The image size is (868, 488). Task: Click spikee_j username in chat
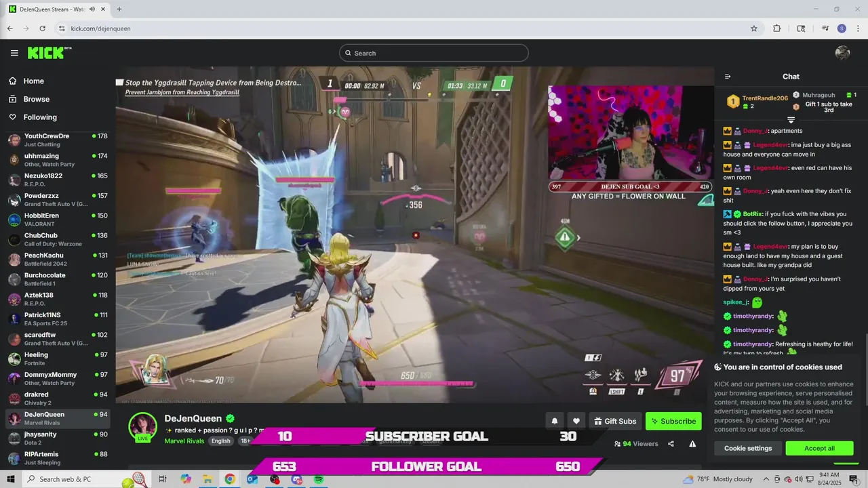coord(735,302)
